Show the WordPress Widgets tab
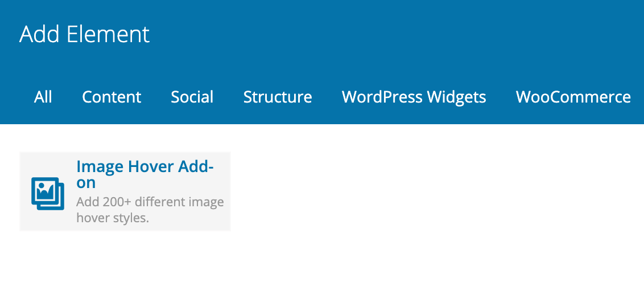Screen dimensions: 644x294 coord(414,97)
